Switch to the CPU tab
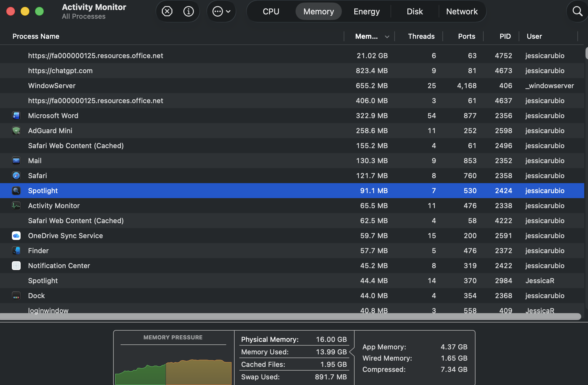The image size is (588, 385). (271, 11)
